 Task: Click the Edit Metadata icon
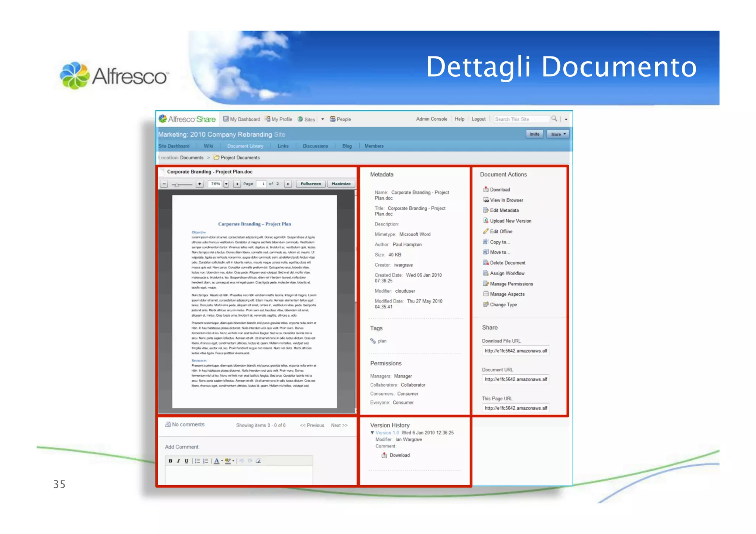click(486, 210)
